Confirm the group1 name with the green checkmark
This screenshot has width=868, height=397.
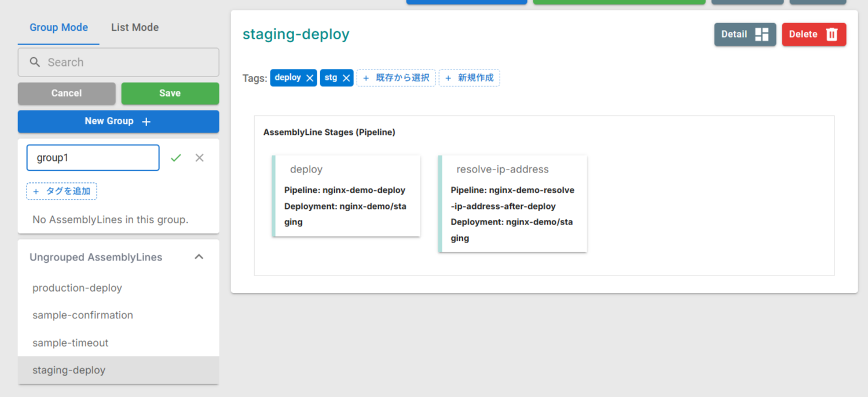pos(176,157)
